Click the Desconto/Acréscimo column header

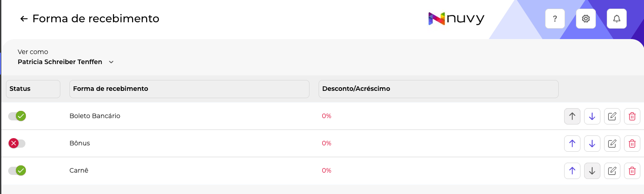[438, 89]
